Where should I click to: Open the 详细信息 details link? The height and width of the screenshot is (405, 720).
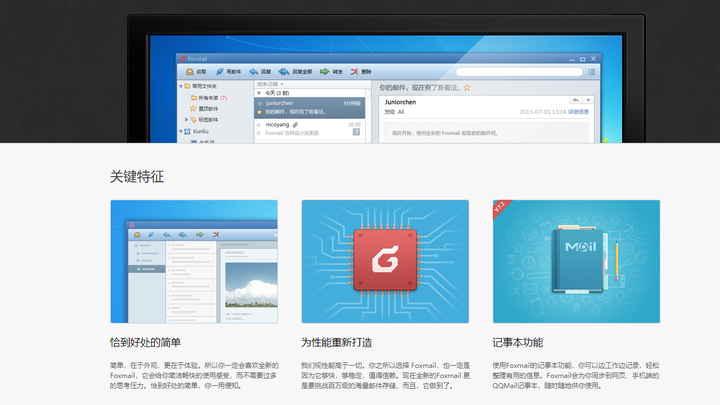coord(578,112)
